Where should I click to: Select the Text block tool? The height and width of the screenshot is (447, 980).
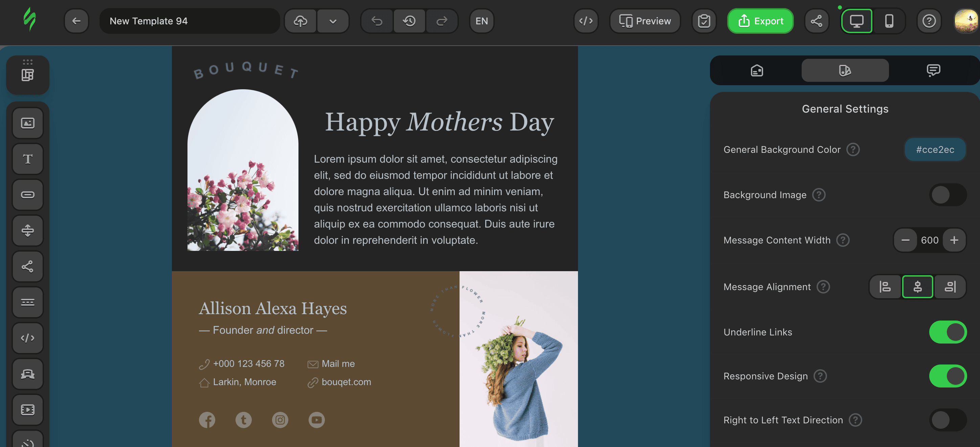28,159
